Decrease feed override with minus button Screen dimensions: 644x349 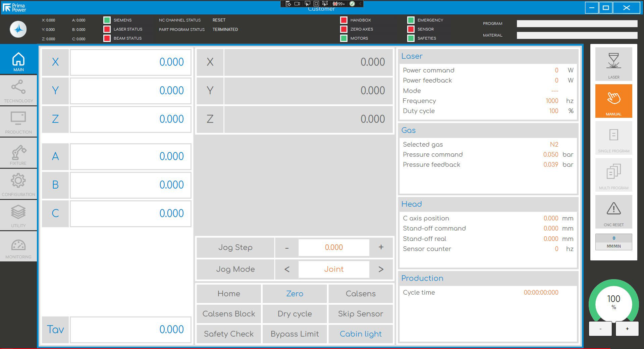(x=600, y=329)
